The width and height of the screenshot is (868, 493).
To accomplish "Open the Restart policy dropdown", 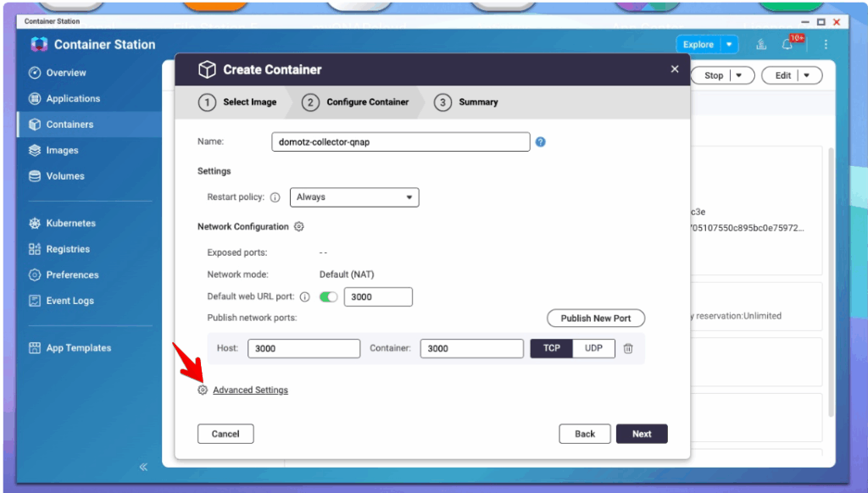I will (x=354, y=197).
